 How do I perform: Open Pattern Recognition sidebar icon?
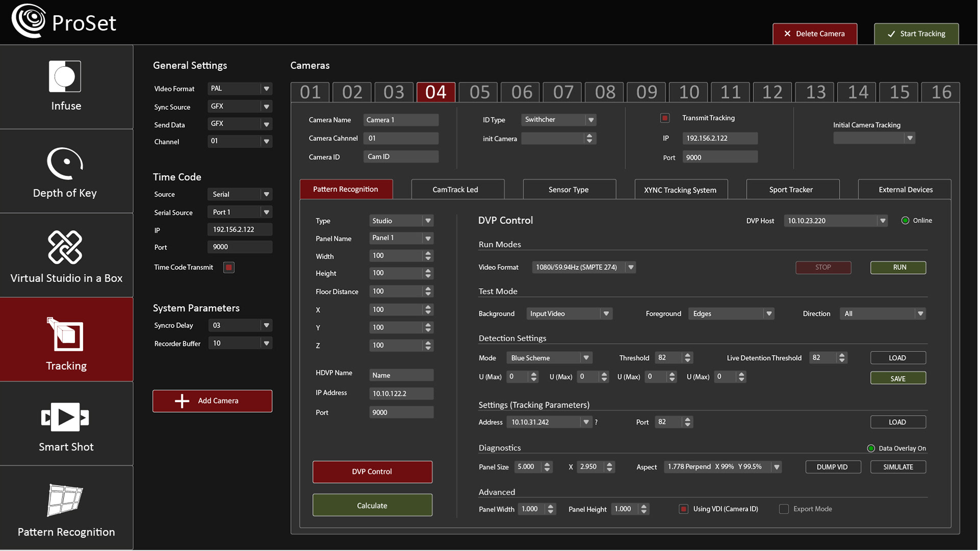pos(65,500)
